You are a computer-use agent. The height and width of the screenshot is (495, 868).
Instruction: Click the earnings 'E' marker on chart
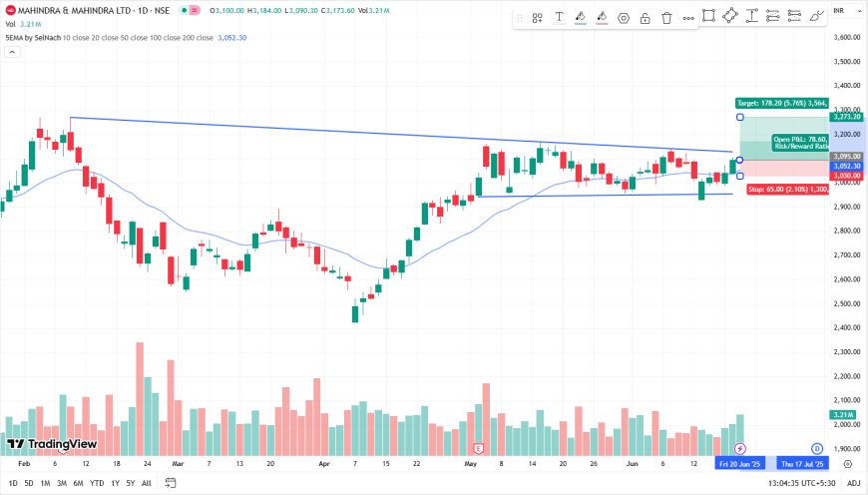tap(479, 448)
